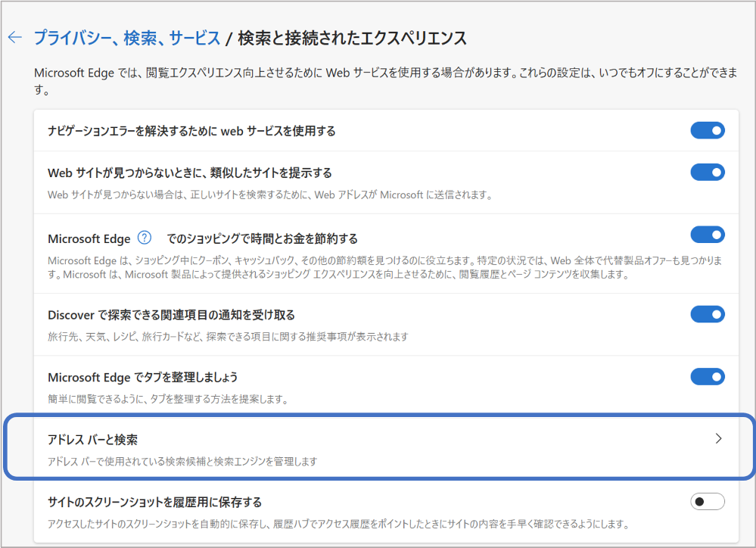Screen dimensions: 756x548
Task: Click the Web サイトが見つからないときに label
Action: pyautogui.click(x=190, y=173)
